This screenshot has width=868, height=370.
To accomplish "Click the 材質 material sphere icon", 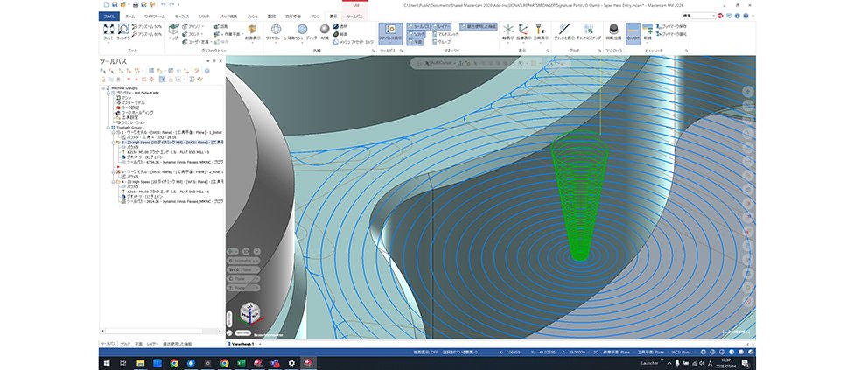I will click(325, 30).
